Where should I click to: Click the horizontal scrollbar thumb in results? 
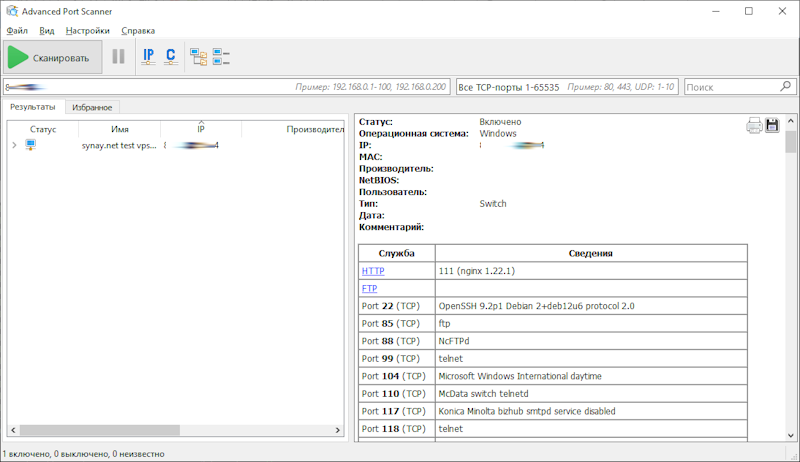tap(100, 430)
